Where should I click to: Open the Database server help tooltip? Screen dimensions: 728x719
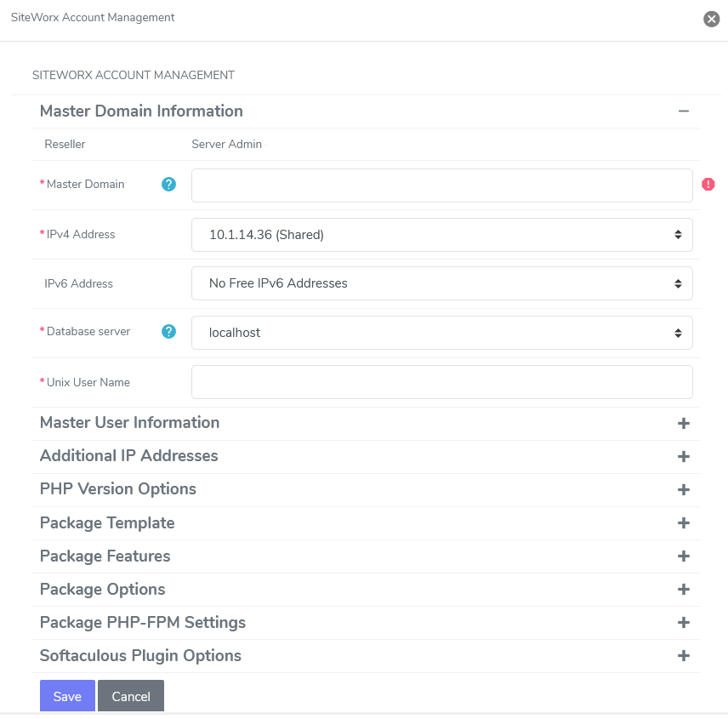coord(168,332)
